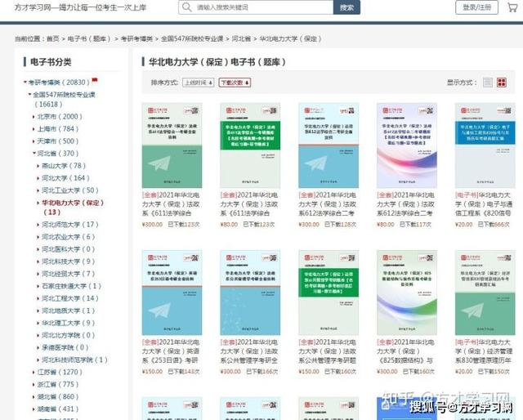The width and height of the screenshot is (523, 420).
Task: Open title link 电子与通信工程系《820信号
Action: coord(483,204)
